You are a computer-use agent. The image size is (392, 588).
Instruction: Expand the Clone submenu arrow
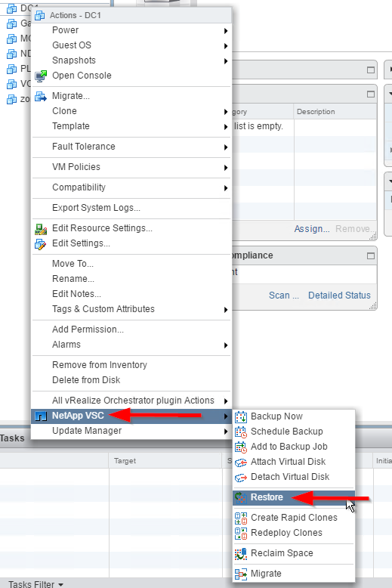[x=226, y=111]
